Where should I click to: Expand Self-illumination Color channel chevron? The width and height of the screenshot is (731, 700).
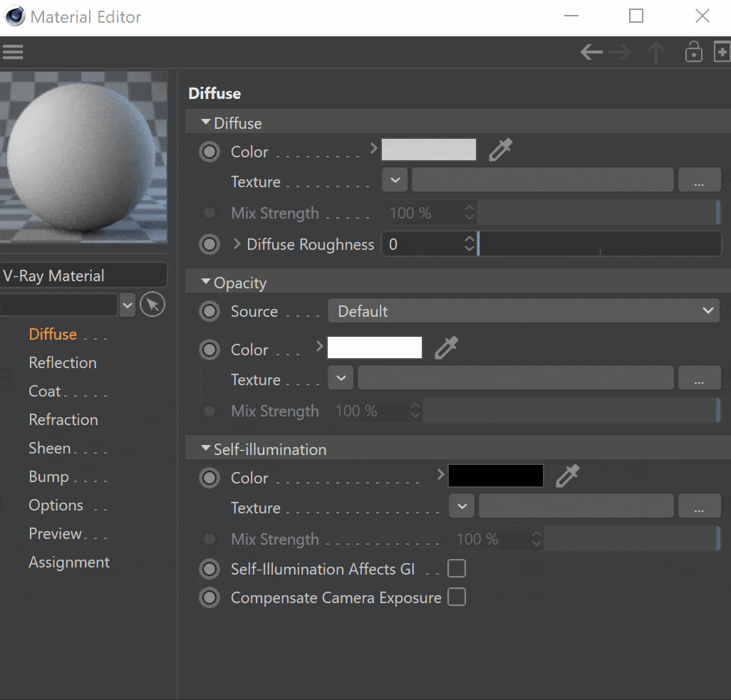[440, 474]
